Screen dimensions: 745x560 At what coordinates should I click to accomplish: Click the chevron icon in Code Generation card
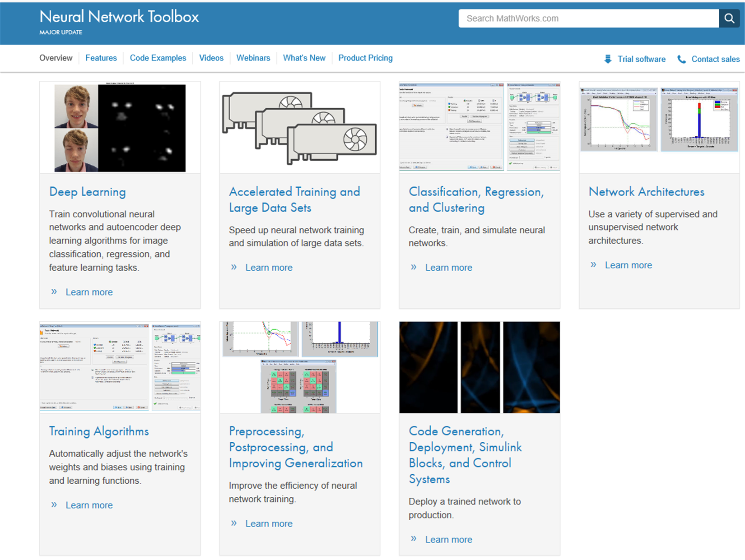(x=414, y=539)
